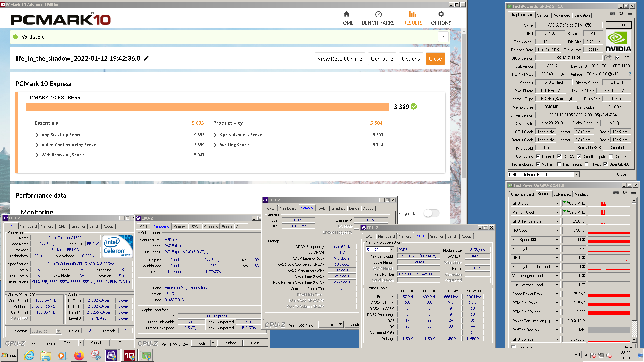Refresh the GPU-Z Sensors window

(625, 193)
